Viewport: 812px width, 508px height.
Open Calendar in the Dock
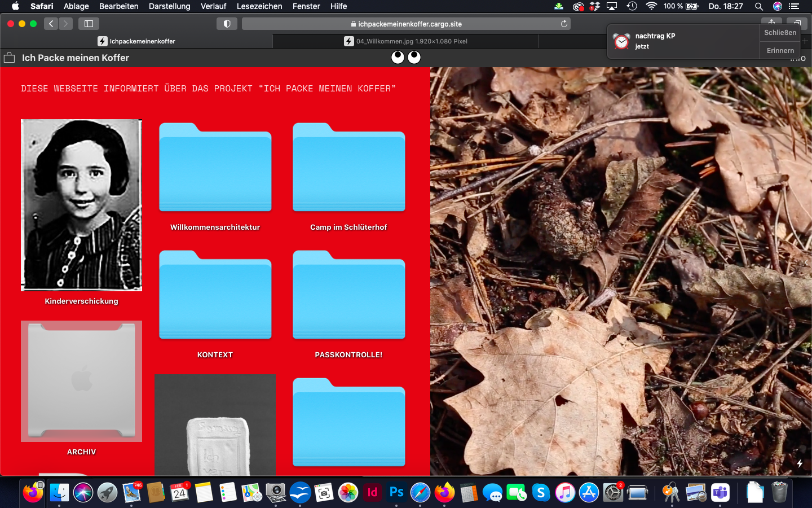(179, 493)
